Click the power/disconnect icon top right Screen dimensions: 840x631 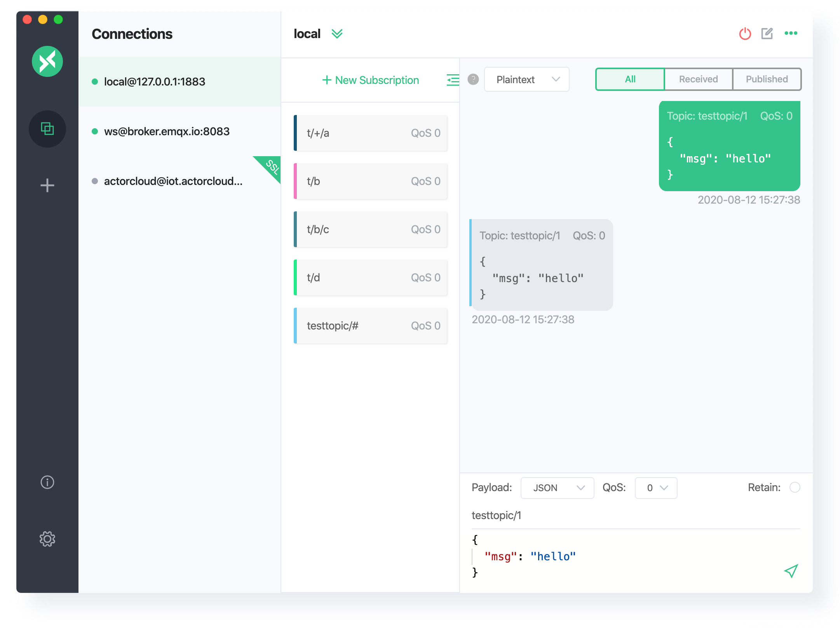pos(744,34)
